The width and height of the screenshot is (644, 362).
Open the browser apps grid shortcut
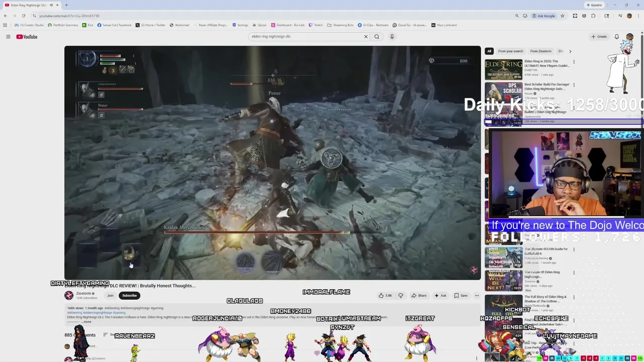5,25
